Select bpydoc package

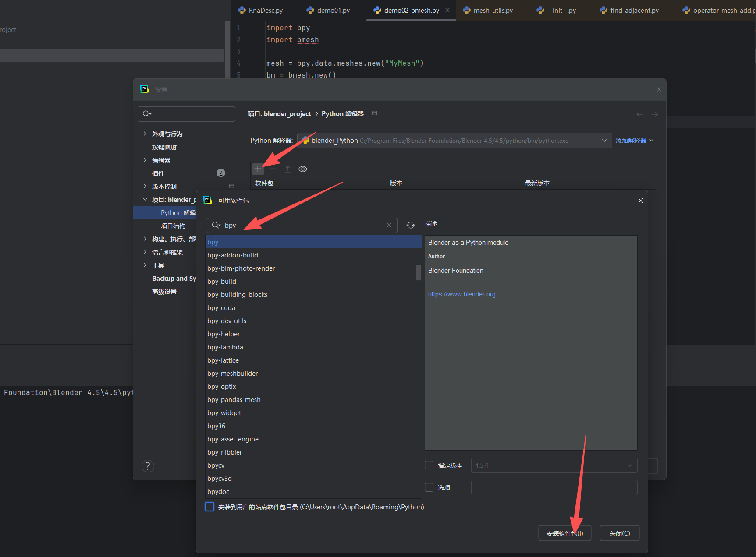tap(313, 492)
